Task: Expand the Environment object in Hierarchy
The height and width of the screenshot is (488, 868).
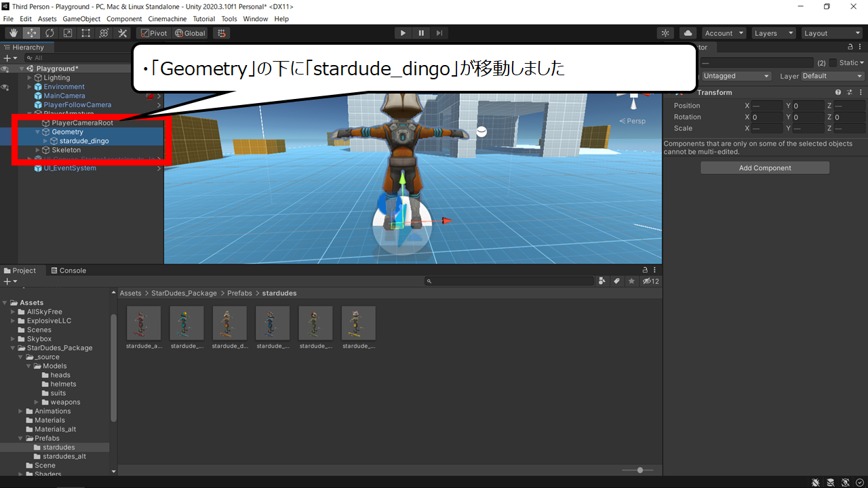Action: 29,87
